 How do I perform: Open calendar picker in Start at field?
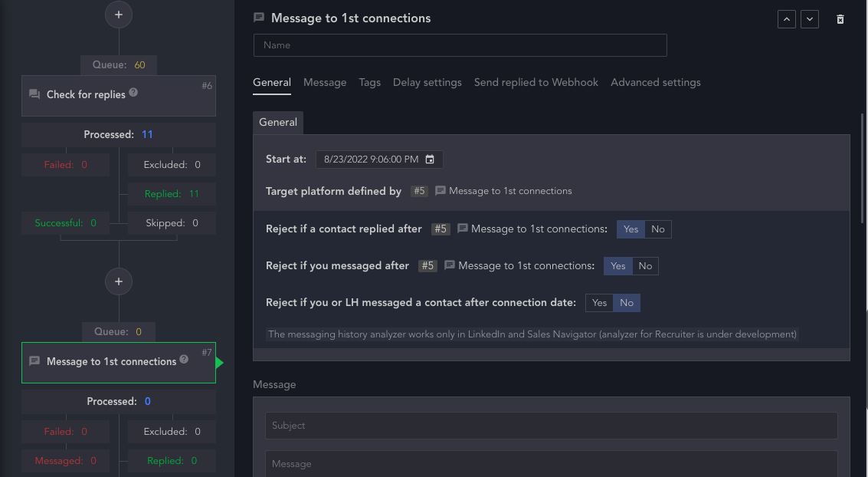pyautogui.click(x=430, y=160)
